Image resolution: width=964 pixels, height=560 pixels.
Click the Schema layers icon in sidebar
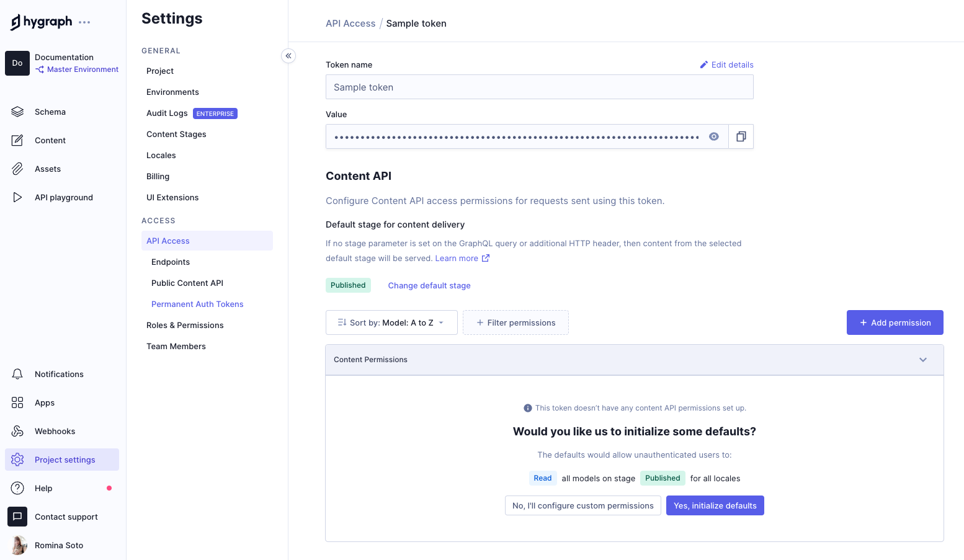tap(17, 112)
